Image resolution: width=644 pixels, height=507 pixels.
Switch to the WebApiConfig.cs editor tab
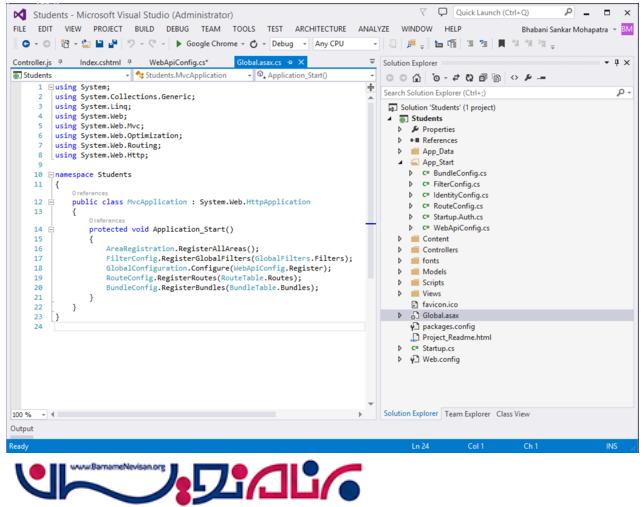[178, 62]
